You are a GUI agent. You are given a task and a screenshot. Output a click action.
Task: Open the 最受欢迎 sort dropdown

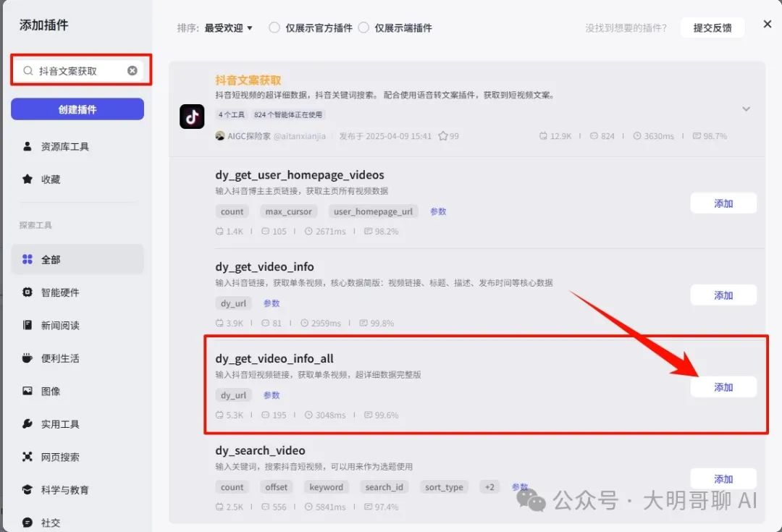tap(228, 28)
